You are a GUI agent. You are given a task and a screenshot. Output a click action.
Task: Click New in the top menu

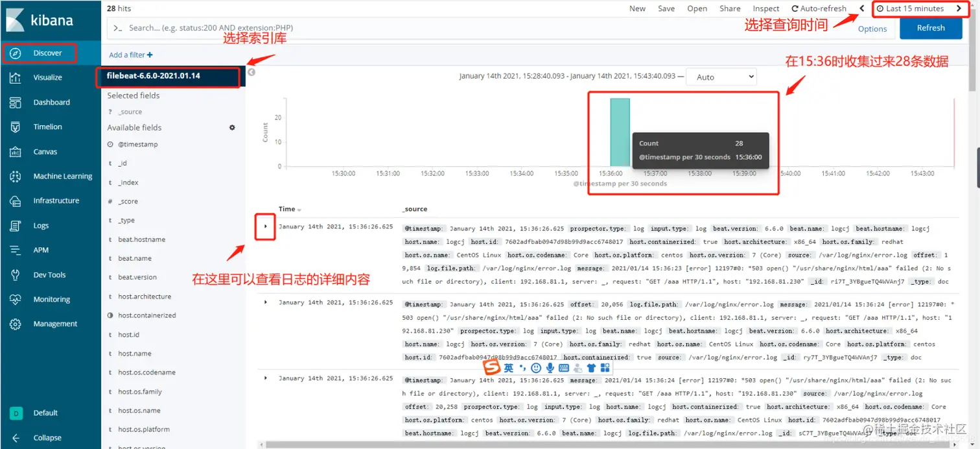637,8
